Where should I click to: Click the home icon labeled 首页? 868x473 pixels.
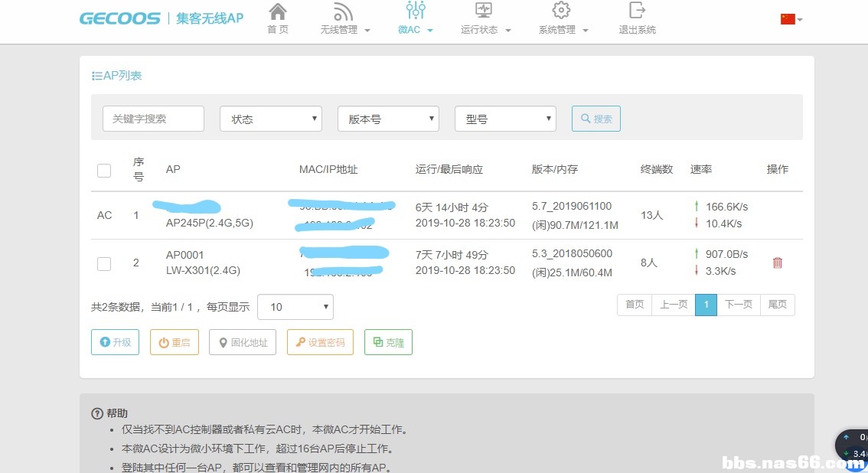(278, 11)
